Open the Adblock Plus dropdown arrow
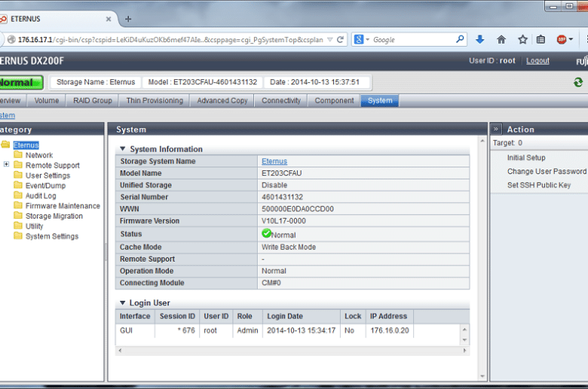 (x=571, y=39)
